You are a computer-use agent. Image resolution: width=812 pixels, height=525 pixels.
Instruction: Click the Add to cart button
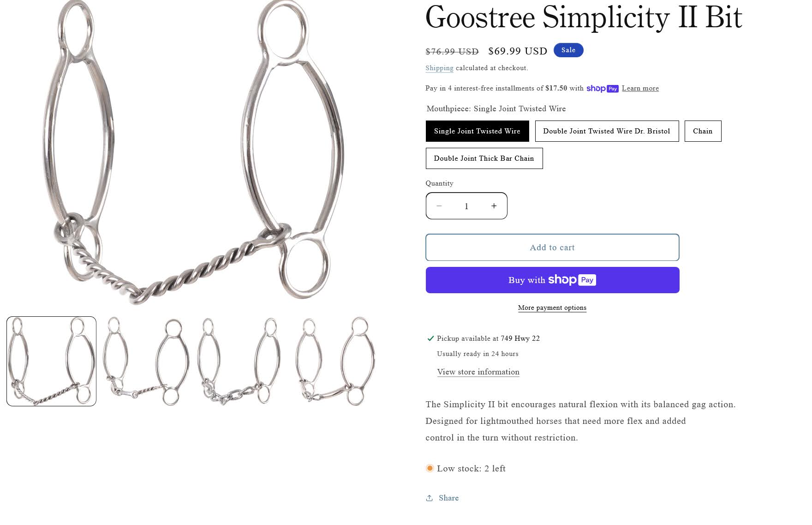(552, 247)
